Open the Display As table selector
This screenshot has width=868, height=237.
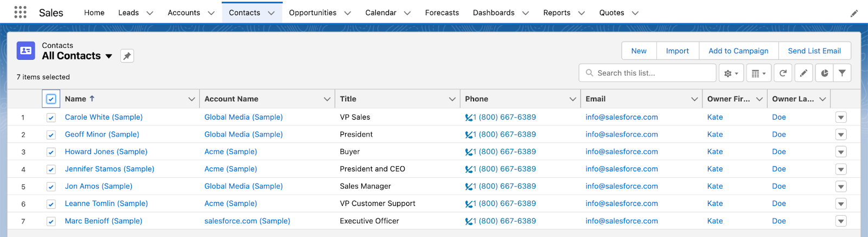[759, 73]
